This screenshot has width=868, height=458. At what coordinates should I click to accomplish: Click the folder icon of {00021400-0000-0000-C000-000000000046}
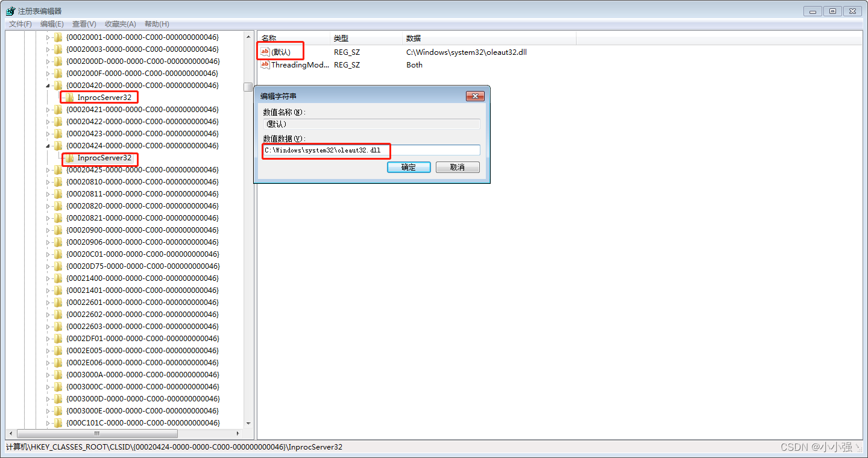57,278
